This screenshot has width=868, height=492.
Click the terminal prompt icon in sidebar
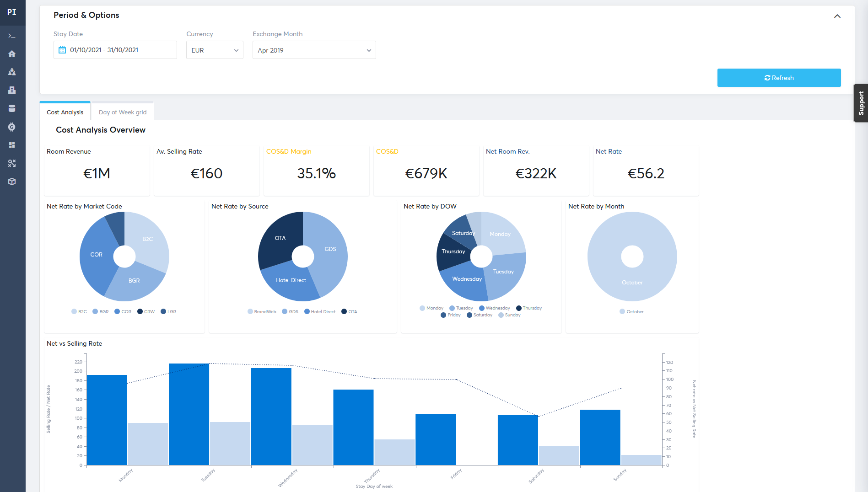[x=12, y=36]
